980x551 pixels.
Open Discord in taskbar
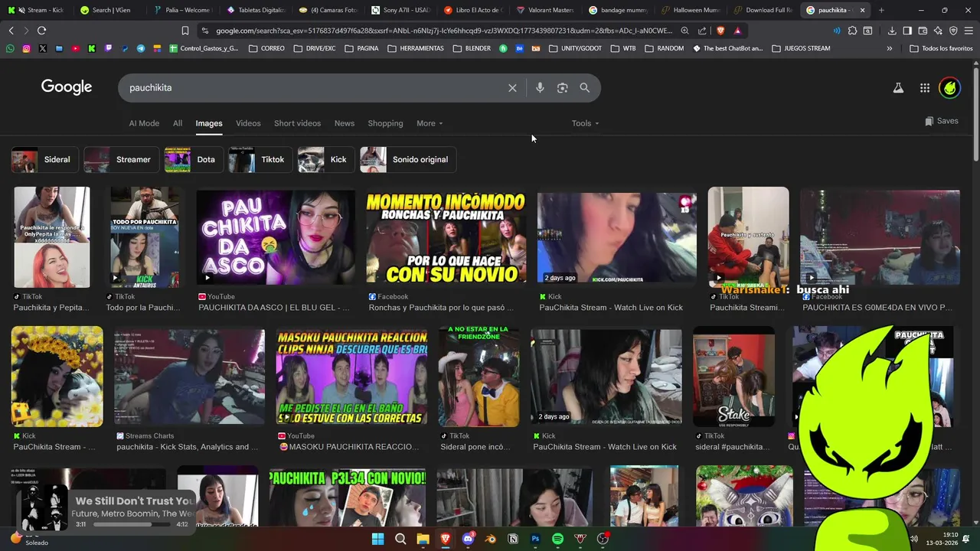468,539
